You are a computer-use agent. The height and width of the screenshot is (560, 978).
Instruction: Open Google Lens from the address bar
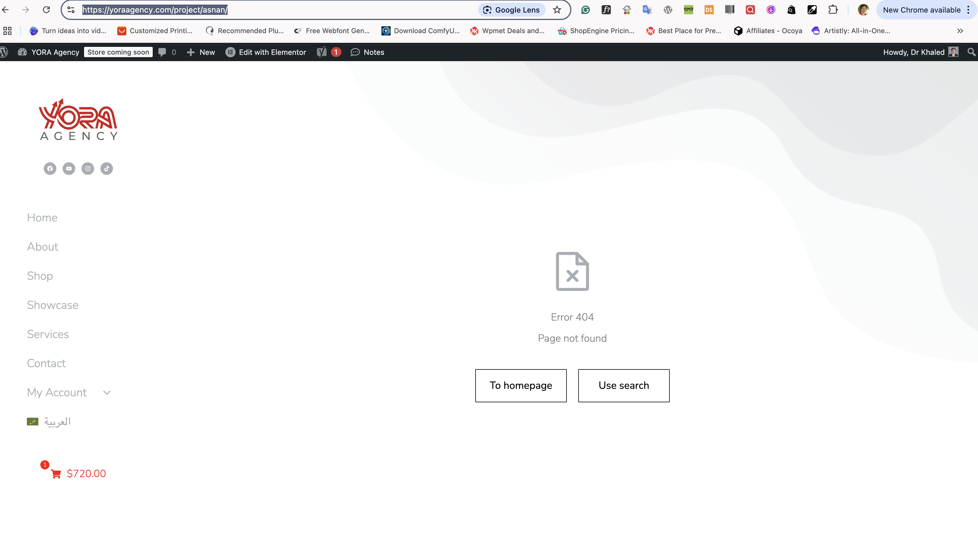[x=512, y=10]
